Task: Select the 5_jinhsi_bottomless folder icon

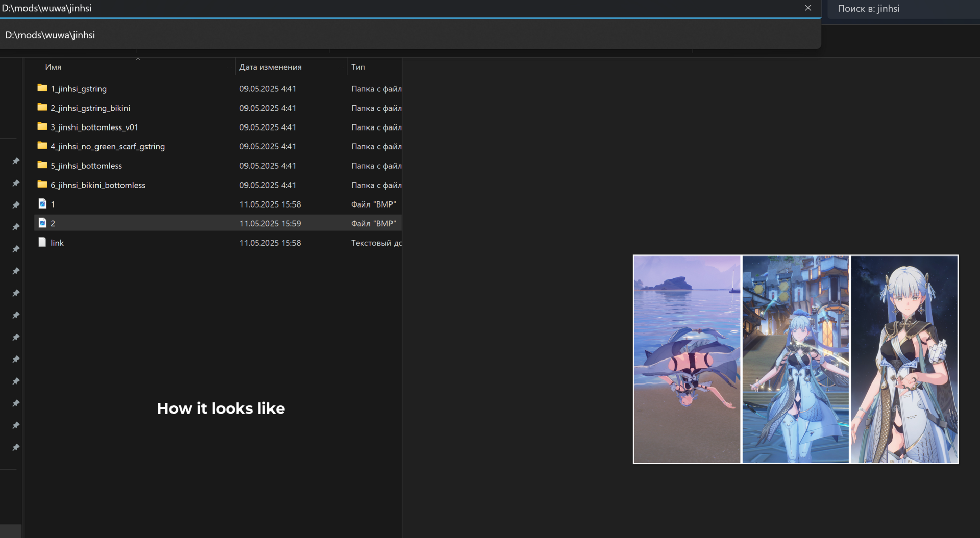Action: (42, 165)
